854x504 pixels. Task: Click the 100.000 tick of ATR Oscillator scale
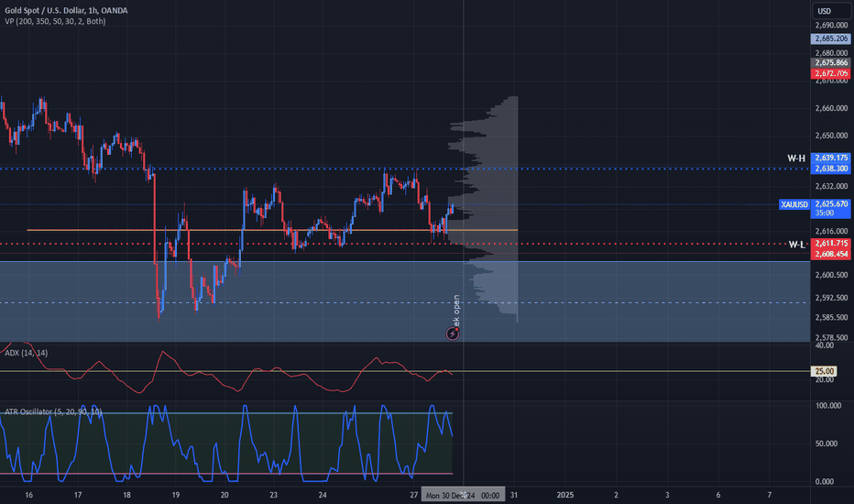[827, 405]
